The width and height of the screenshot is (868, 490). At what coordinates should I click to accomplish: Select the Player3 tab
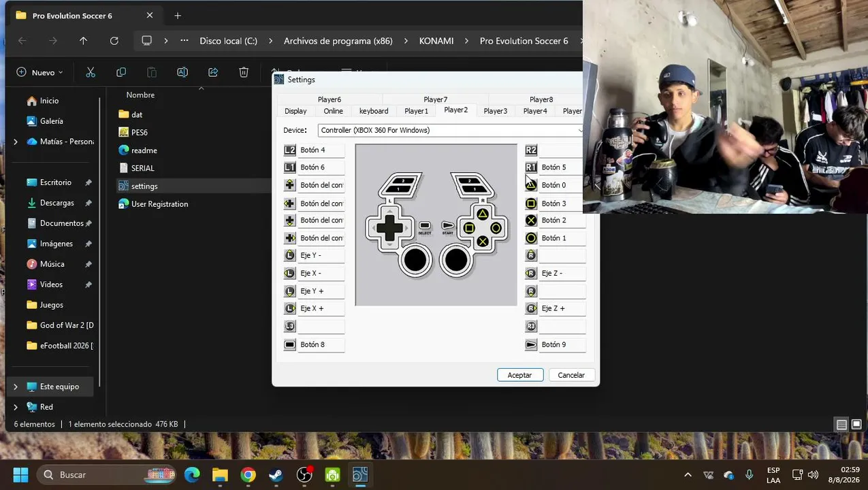pyautogui.click(x=496, y=111)
